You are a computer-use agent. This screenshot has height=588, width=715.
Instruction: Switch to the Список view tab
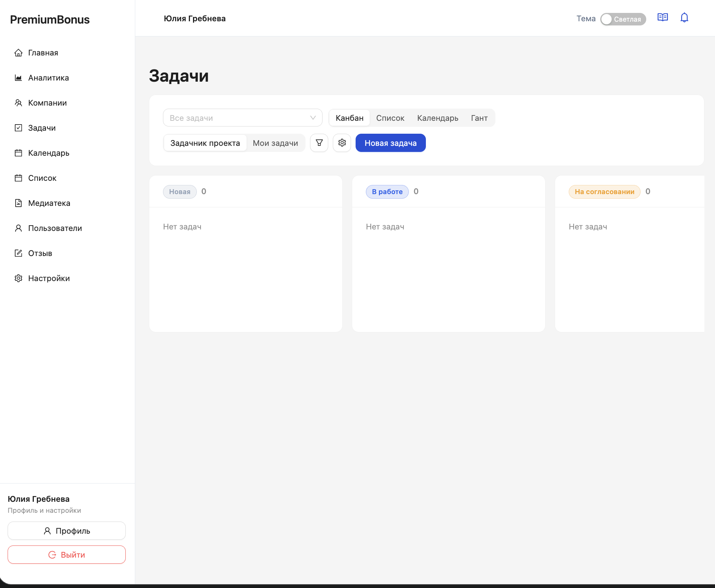click(390, 118)
